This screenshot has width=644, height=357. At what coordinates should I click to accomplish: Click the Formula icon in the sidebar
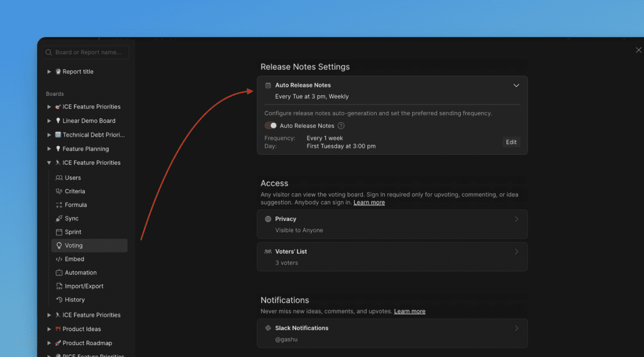click(59, 205)
